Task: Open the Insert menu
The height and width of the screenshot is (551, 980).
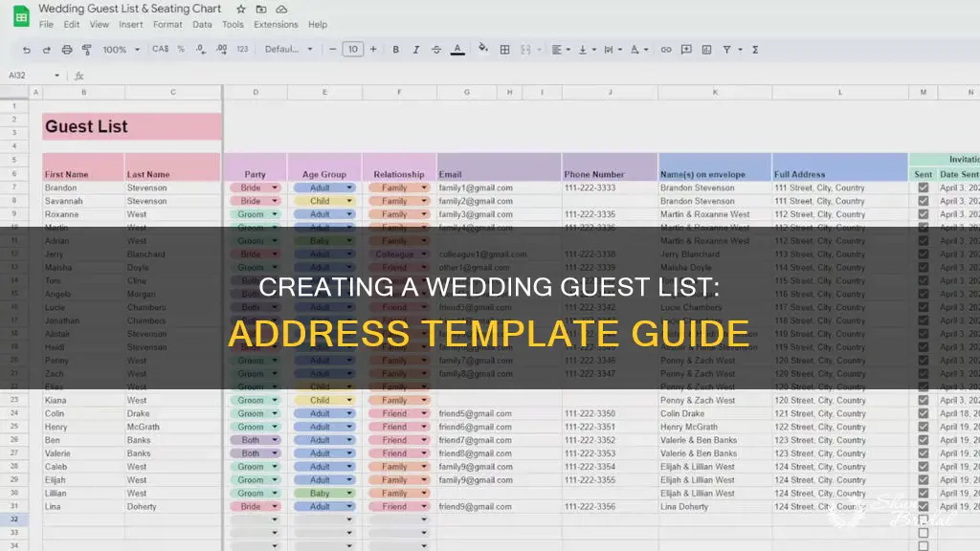Action: pyautogui.click(x=130, y=24)
